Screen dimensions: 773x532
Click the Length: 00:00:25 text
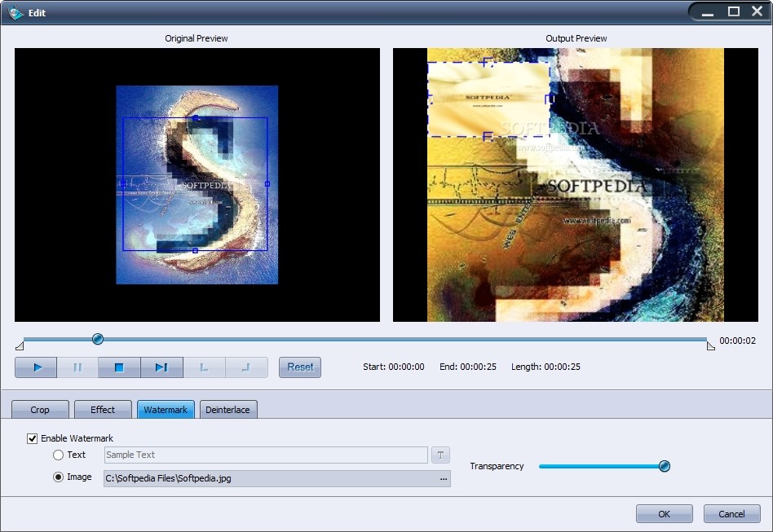pos(546,367)
